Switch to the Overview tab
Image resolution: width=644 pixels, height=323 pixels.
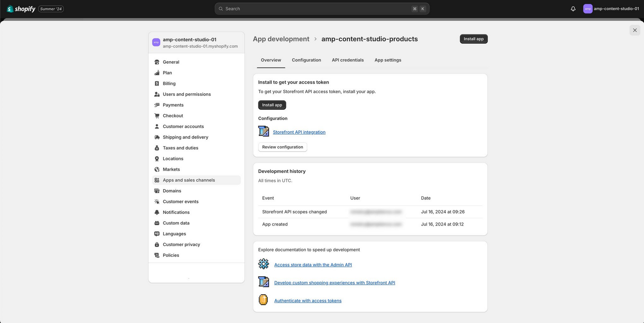[271, 60]
